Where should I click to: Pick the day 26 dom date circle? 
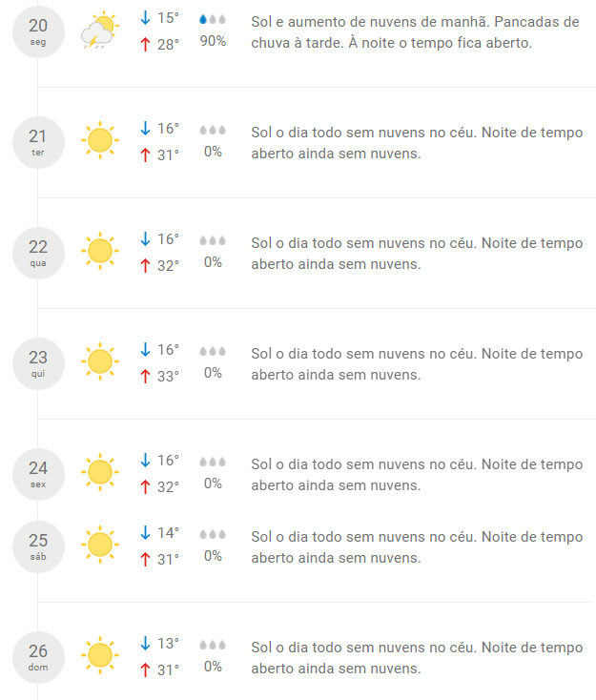(x=38, y=656)
